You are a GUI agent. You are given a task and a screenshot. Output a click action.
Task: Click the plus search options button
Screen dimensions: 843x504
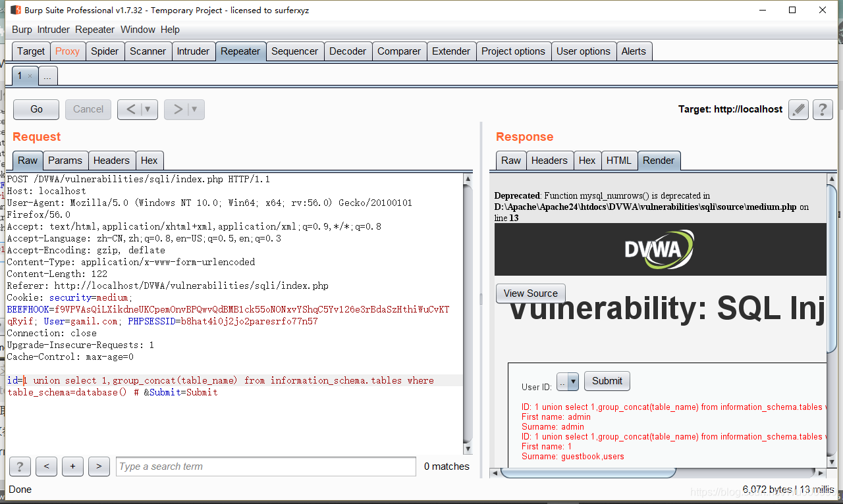coord(72,466)
